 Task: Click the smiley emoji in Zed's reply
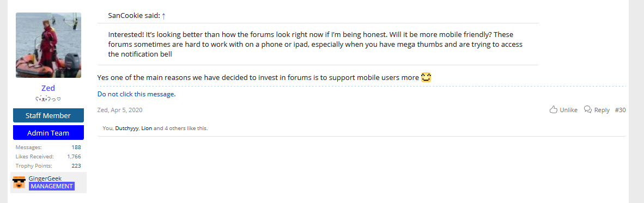pos(426,77)
